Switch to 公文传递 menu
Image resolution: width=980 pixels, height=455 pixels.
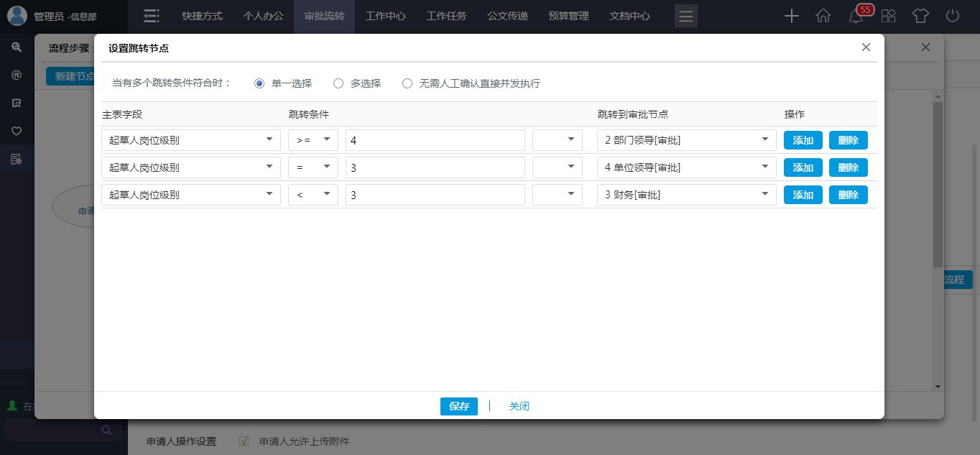[x=507, y=16]
